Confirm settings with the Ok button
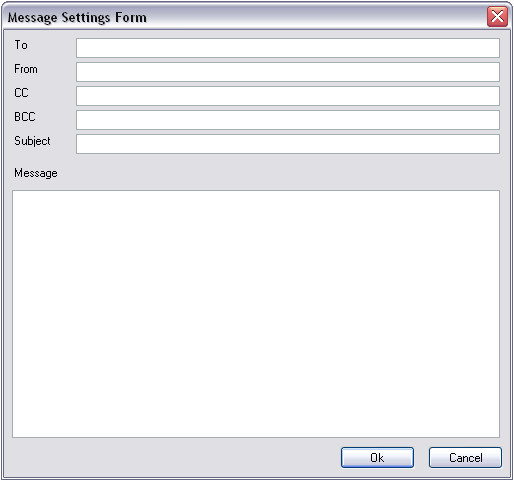Viewport: 514px width, 481px height. pos(377,457)
